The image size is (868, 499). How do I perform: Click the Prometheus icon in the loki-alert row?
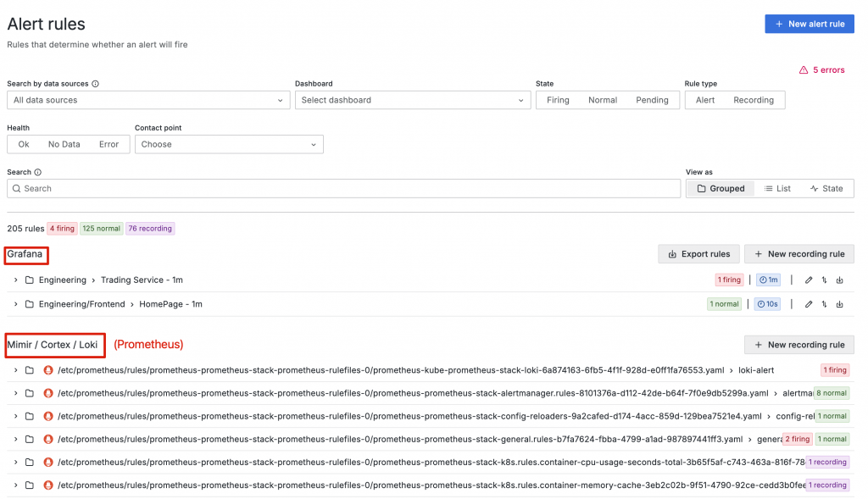(x=48, y=370)
